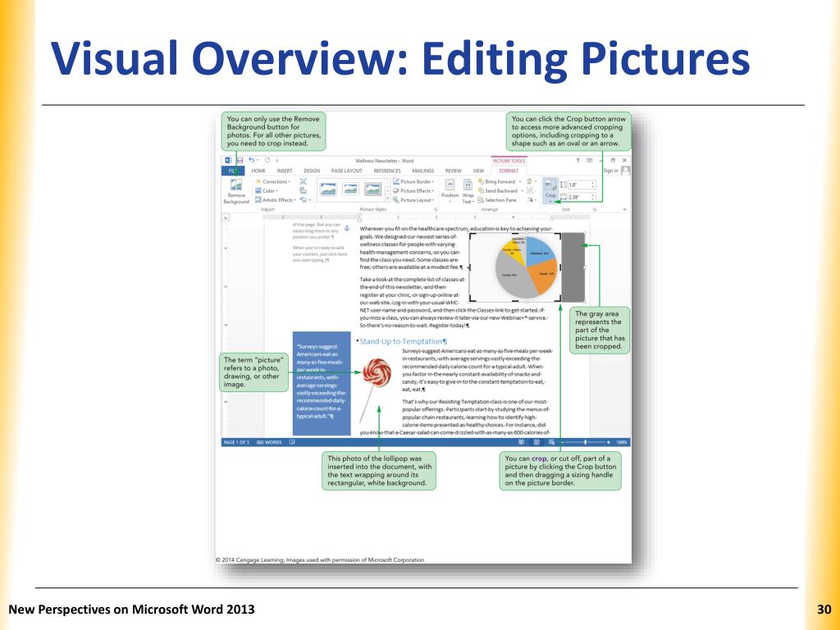Click the proofing status icon
The image size is (840, 630).
pos(293,442)
